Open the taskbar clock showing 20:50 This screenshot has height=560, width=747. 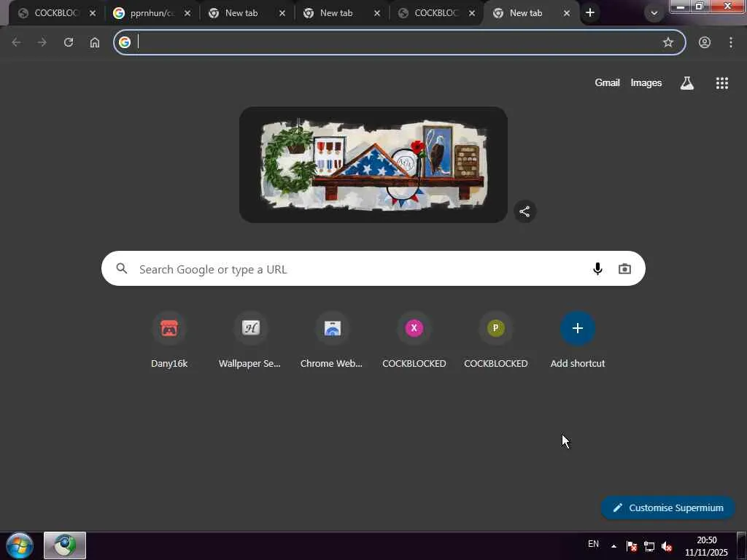pyautogui.click(x=706, y=546)
